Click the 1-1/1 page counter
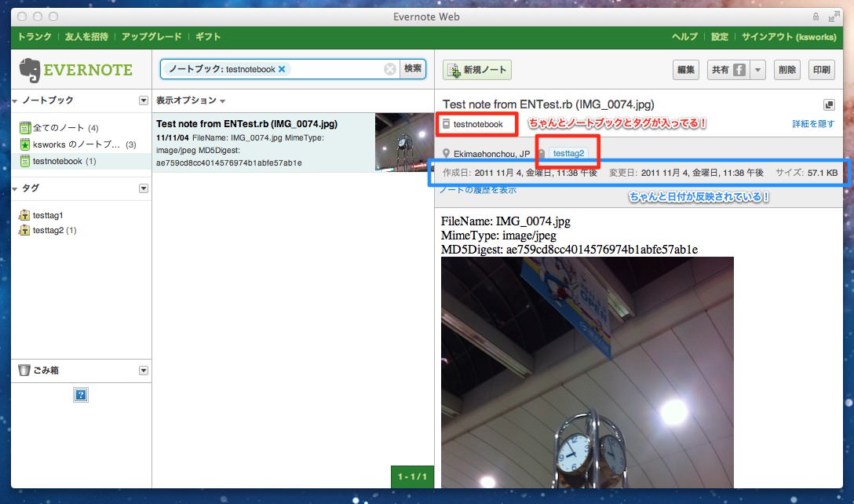Viewport: 854px width, 504px height. (x=412, y=477)
